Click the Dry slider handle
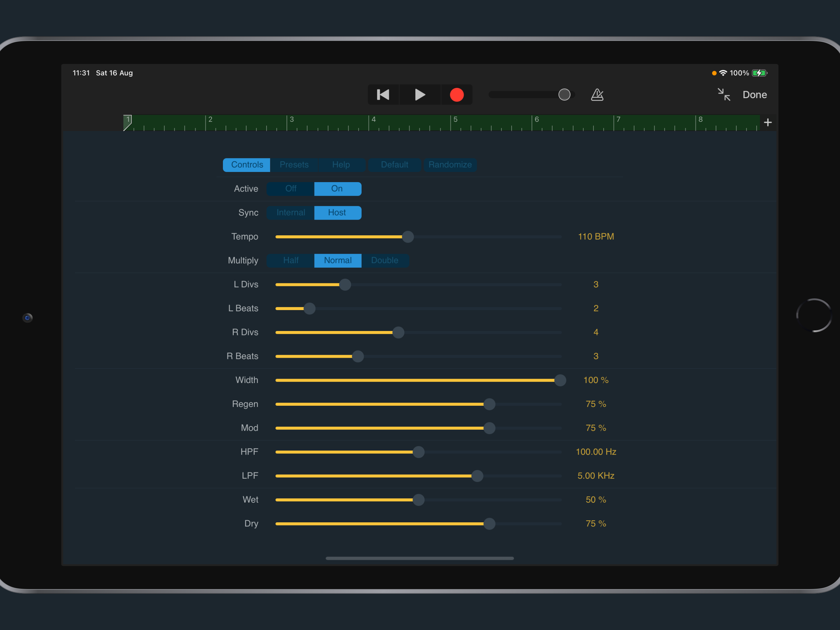 [489, 524]
